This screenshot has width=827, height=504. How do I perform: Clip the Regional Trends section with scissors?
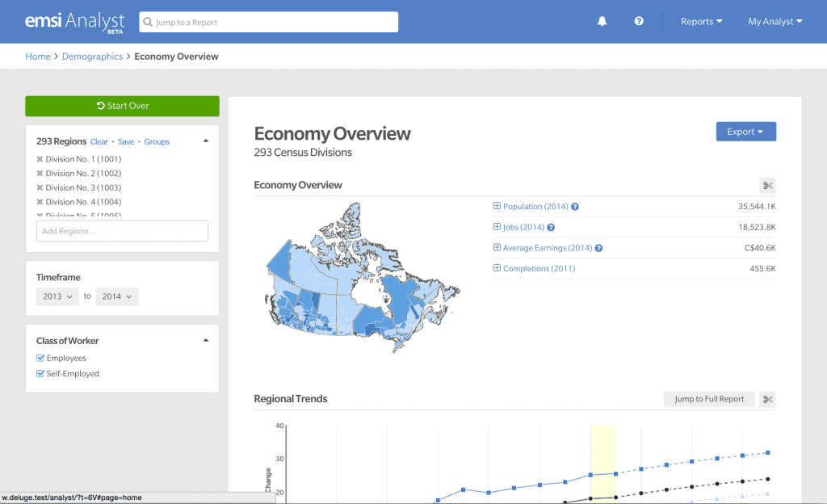point(767,399)
